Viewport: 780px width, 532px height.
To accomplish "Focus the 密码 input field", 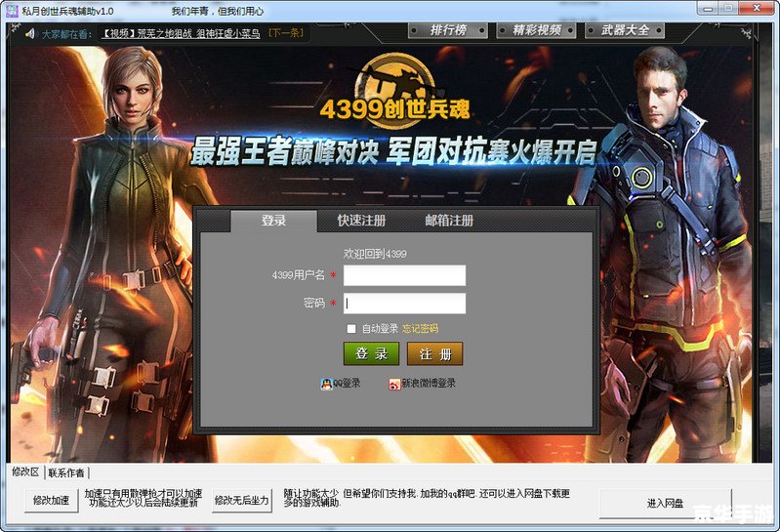I will (x=404, y=304).
